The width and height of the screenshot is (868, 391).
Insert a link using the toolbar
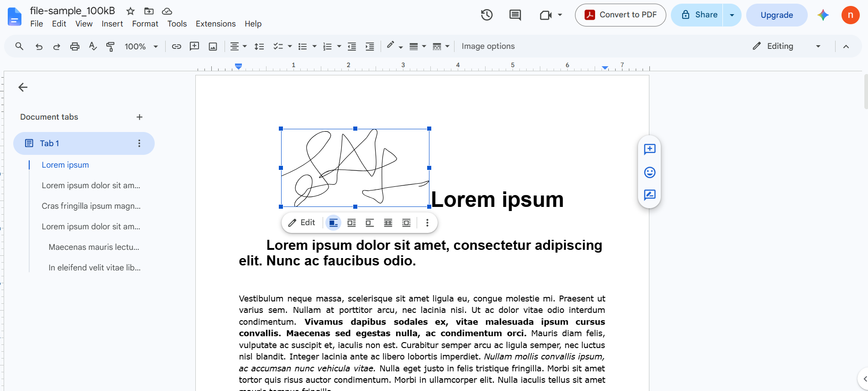[x=177, y=46]
